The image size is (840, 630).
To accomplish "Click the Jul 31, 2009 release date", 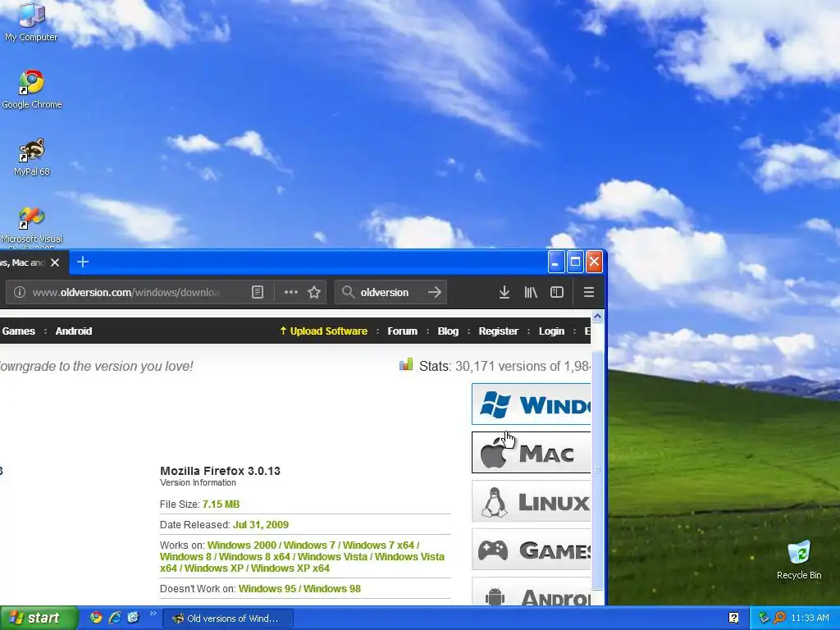I will [261, 525].
